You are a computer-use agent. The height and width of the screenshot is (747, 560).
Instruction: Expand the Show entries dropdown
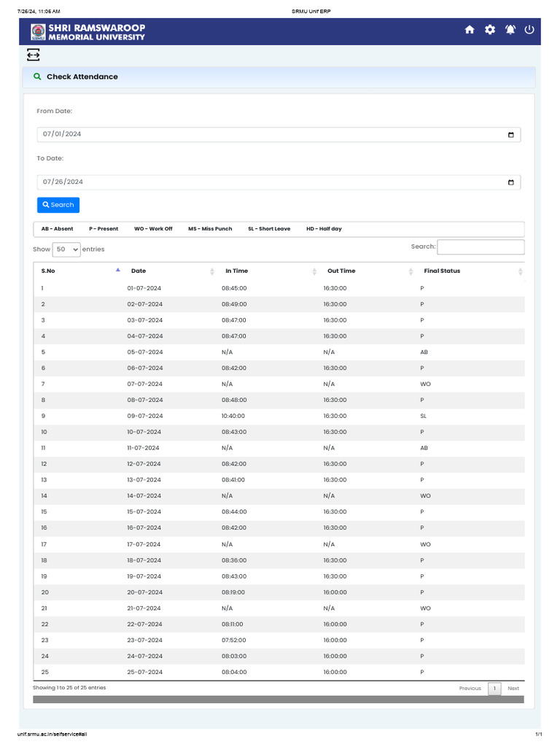click(x=66, y=249)
